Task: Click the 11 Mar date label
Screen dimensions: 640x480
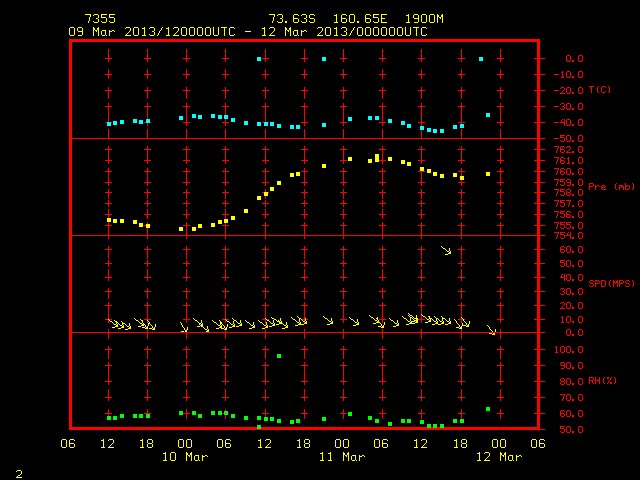Action: (342, 457)
